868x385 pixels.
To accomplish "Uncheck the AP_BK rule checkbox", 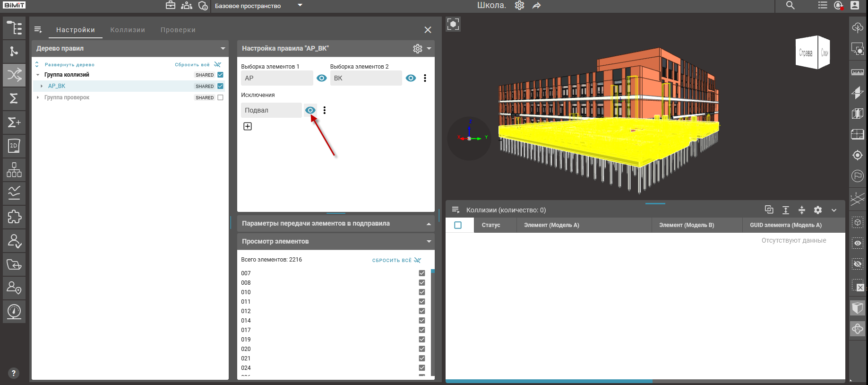I will point(220,86).
